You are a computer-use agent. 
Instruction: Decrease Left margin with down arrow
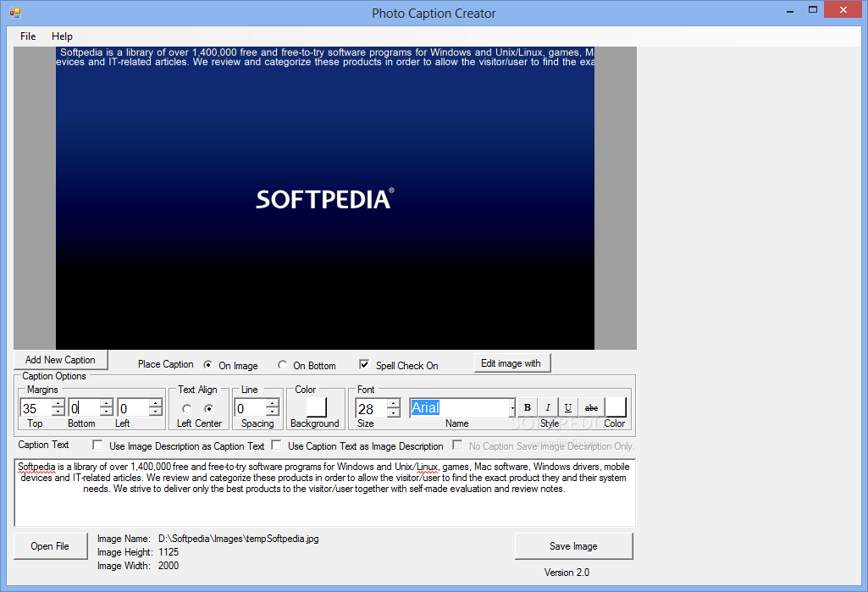(156, 412)
